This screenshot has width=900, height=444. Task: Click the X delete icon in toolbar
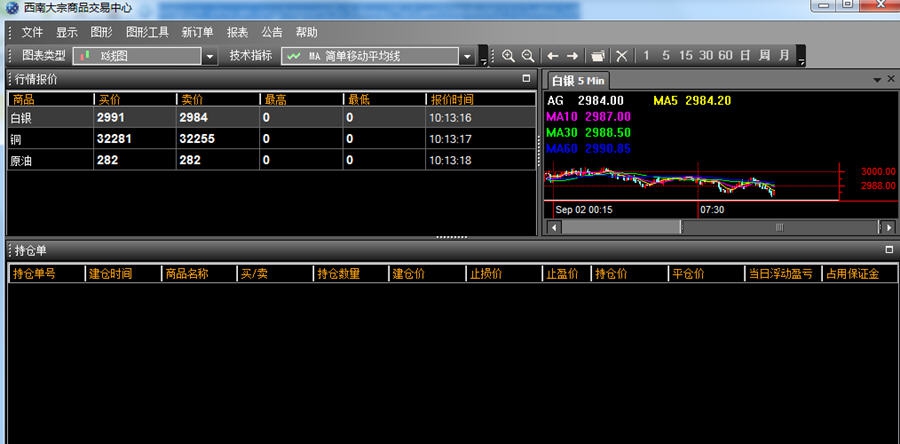pos(622,56)
